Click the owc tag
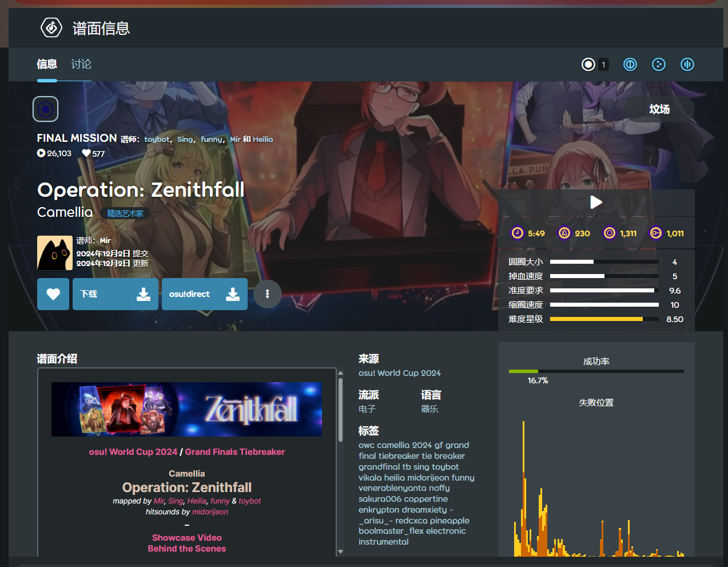The height and width of the screenshot is (567, 728). tap(367, 445)
